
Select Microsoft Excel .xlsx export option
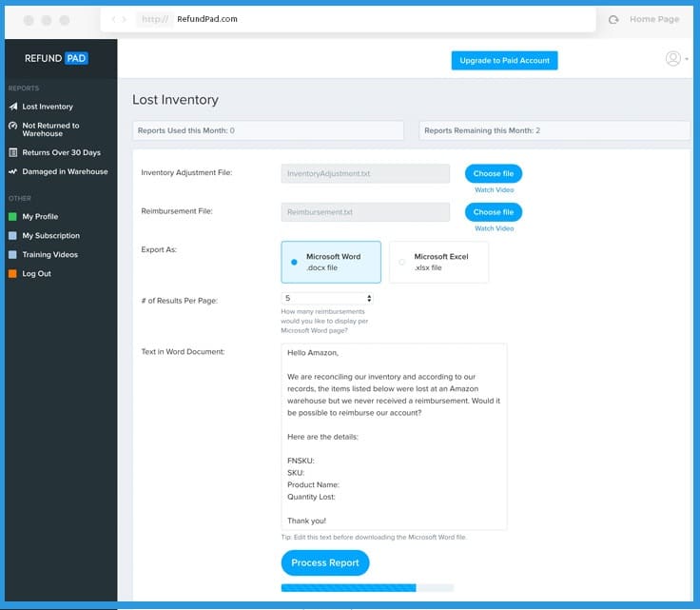point(438,262)
